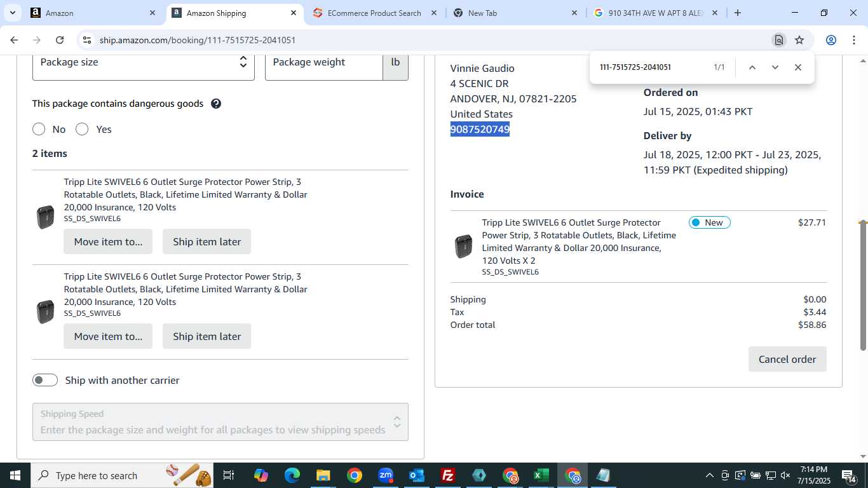Click the address bar URL
Image resolution: width=868 pixels, height=488 pixels.
click(198, 40)
